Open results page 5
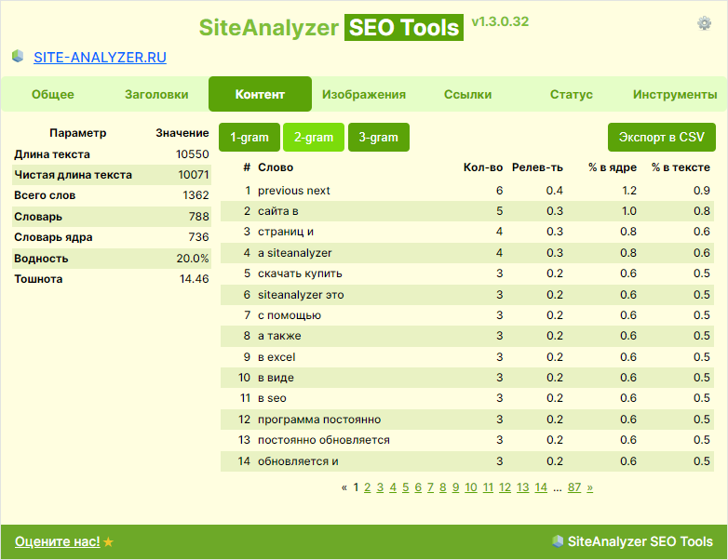The width and height of the screenshot is (728, 560). tap(405, 487)
